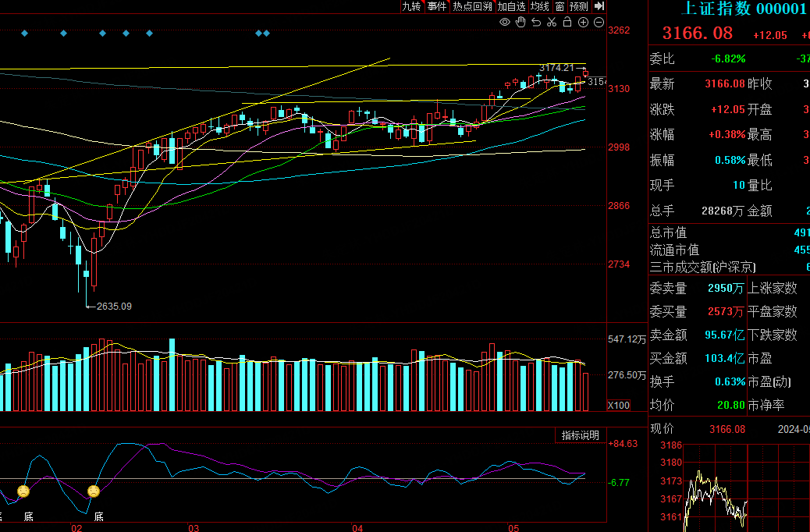Viewport: 810px width, 532px height.
Task: Open the 九转 indicator tab
Action: click(x=411, y=6)
